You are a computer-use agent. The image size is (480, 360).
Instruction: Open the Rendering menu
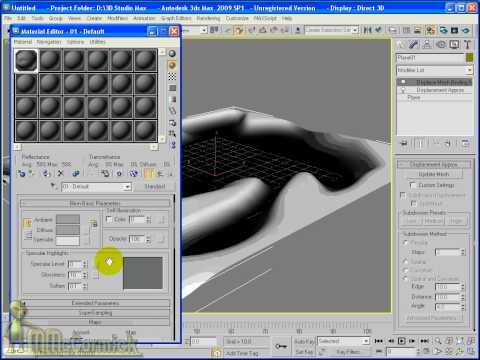pos(208,18)
